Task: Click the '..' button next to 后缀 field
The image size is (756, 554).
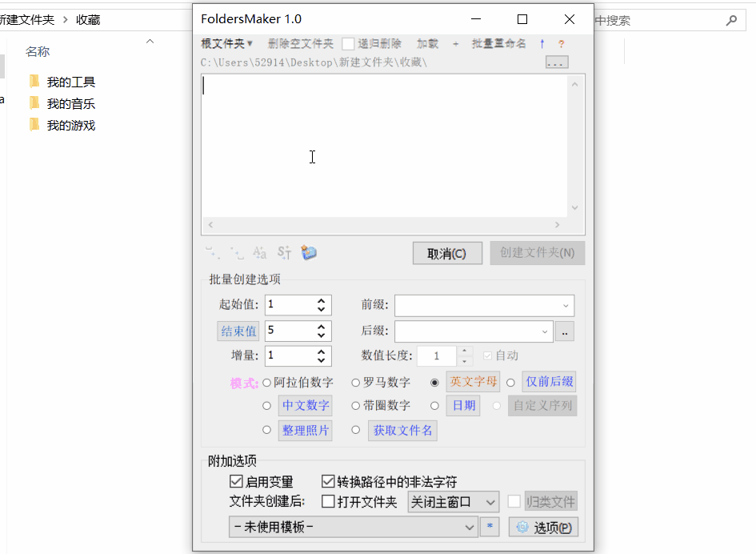Action: pos(565,331)
